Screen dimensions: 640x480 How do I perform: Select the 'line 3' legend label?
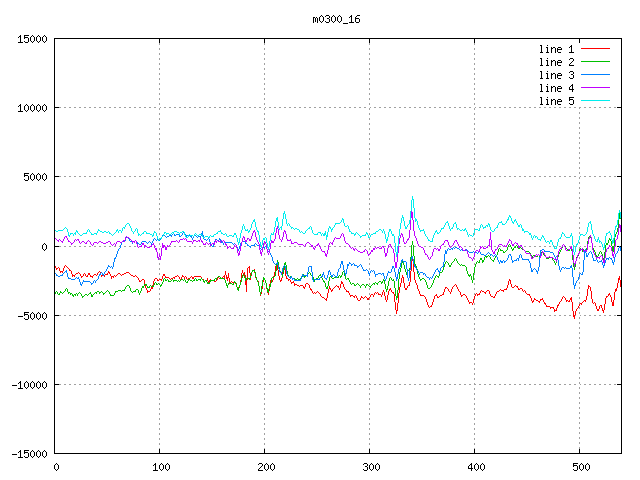(x=556, y=75)
